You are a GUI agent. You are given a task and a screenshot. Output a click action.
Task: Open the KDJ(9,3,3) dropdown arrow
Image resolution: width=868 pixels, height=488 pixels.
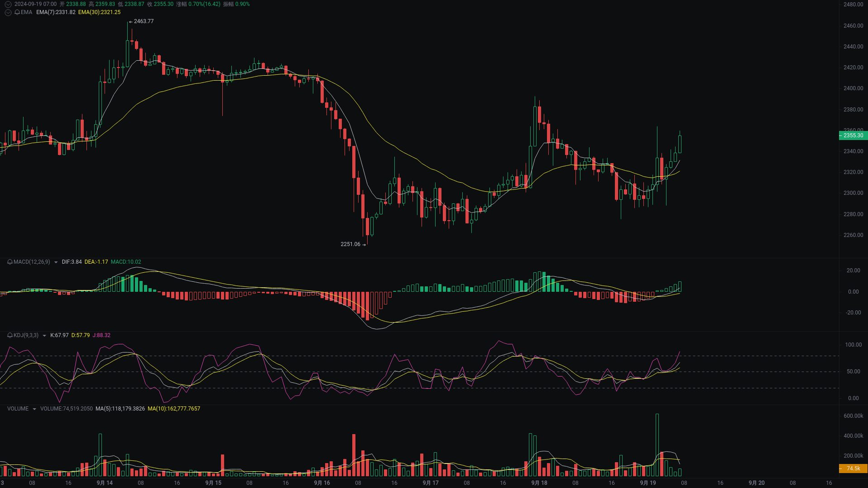[44, 335]
